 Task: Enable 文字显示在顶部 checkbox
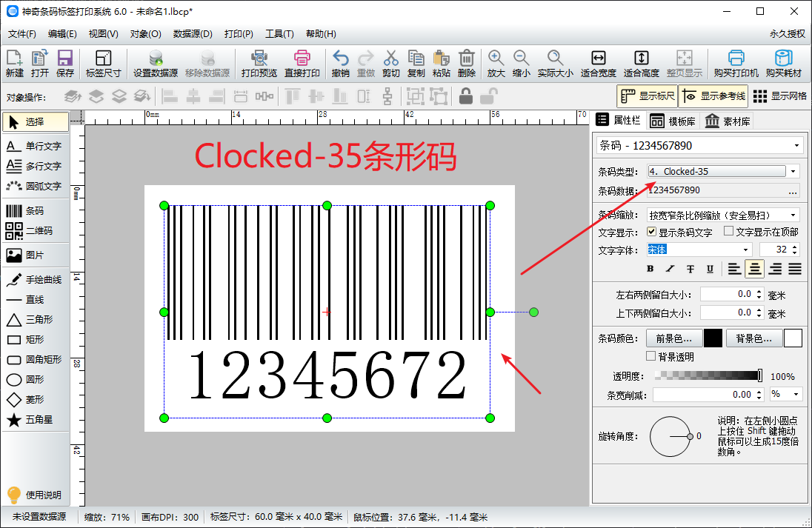tap(728, 231)
